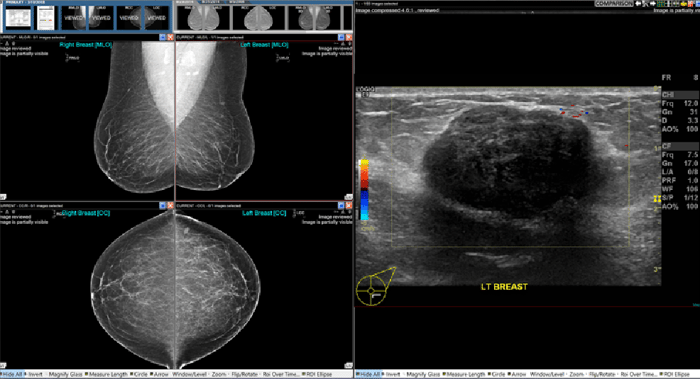Close the Right Breast MLO viewport
The height and width of the screenshot is (379, 700).
tap(170, 37)
